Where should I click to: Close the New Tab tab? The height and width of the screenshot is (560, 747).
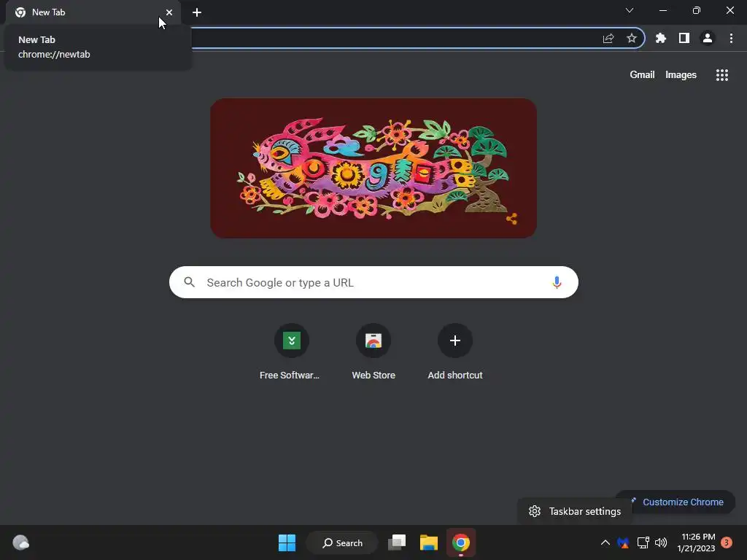point(169,12)
